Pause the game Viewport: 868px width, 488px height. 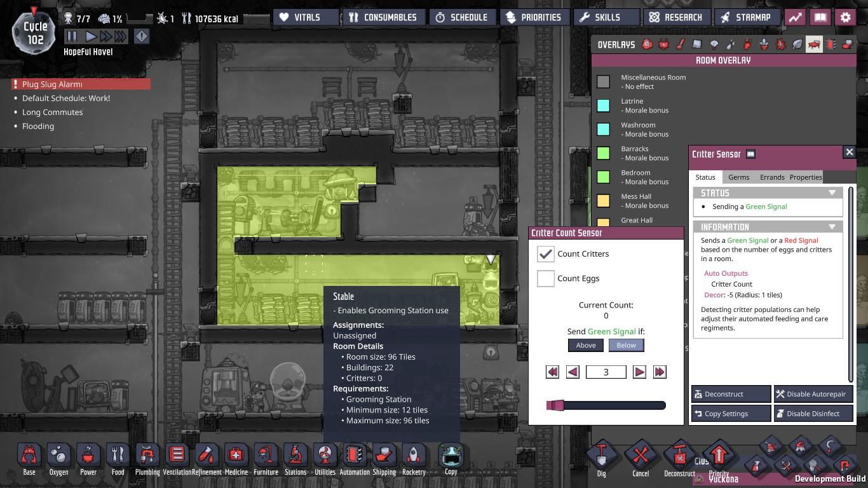click(72, 36)
